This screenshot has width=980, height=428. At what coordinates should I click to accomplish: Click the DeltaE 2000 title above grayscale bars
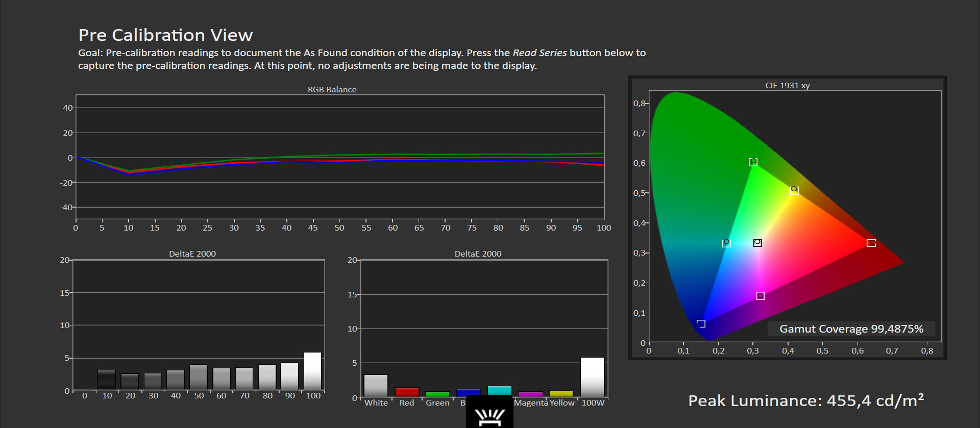(x=192, y=254)
